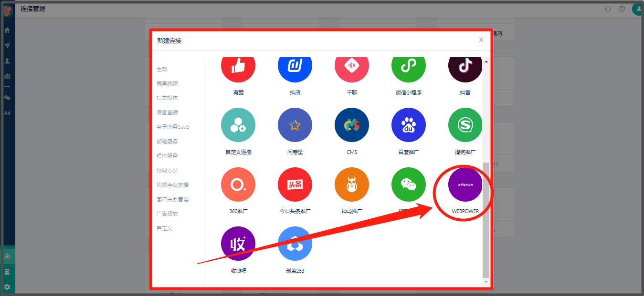Open the chat bubble icon in header

coord(608,9)
